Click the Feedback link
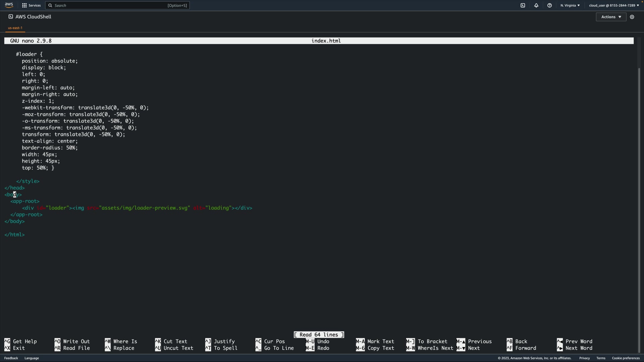 (11, 358)
